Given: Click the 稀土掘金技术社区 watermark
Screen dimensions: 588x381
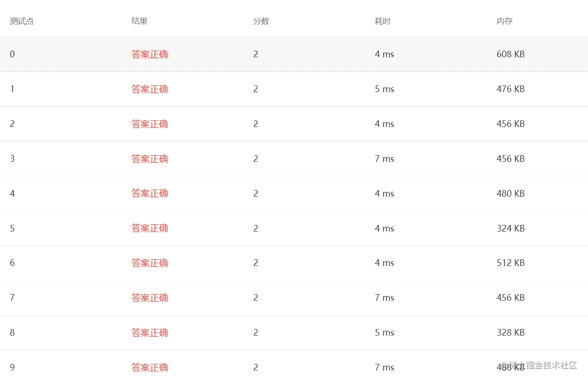Looking at the screenshot, I should pyautogui.click(x=539, y=366).
